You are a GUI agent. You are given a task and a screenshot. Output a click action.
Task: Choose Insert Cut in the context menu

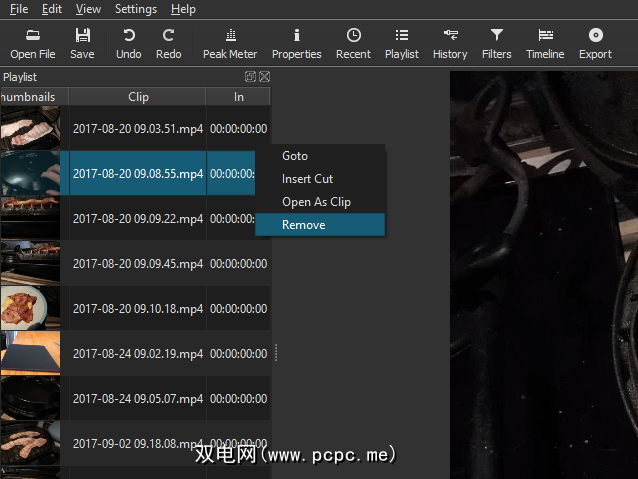click(x=320, y=179)
